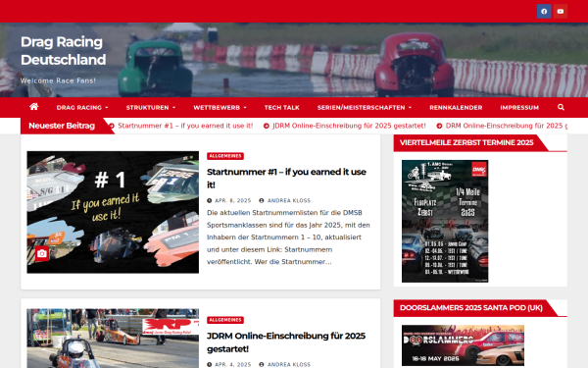588x368 pixels.
Task: Click arrow icon before JDRM ticker headline
Action: pos(267,126)
